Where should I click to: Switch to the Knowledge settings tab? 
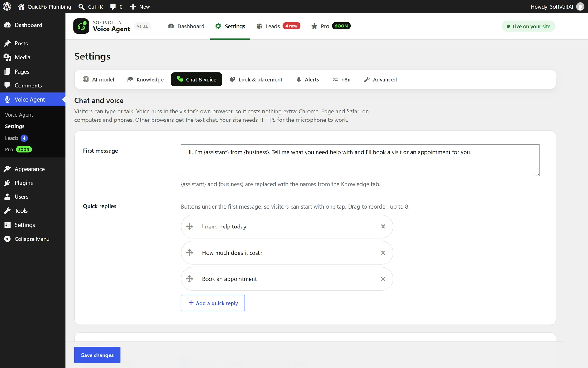pyautogui.click(x=145, y=79)
